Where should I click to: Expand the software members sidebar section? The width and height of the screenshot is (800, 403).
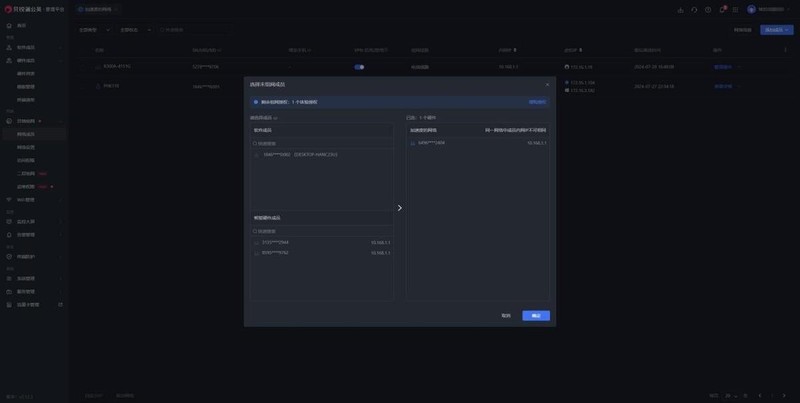34,47
